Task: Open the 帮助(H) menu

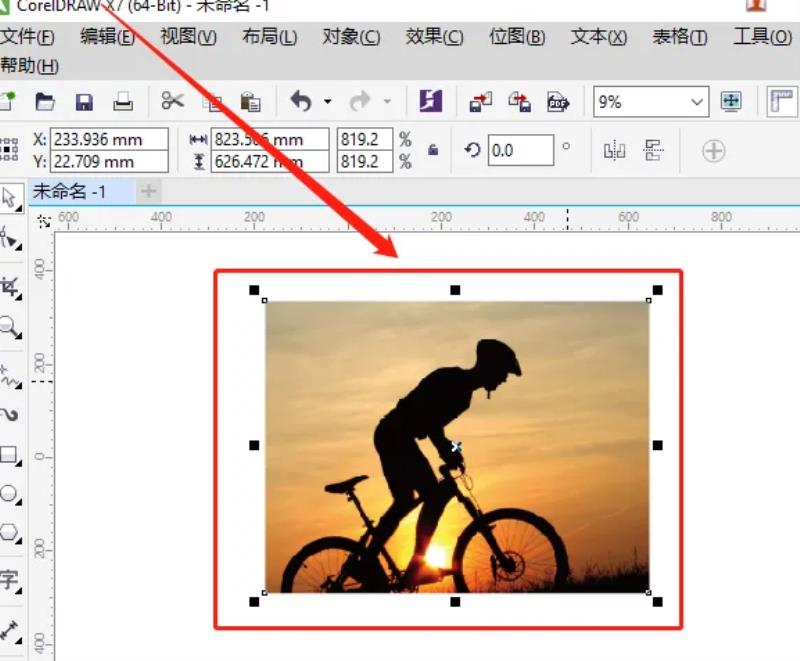Action: [x=29, y=66]
